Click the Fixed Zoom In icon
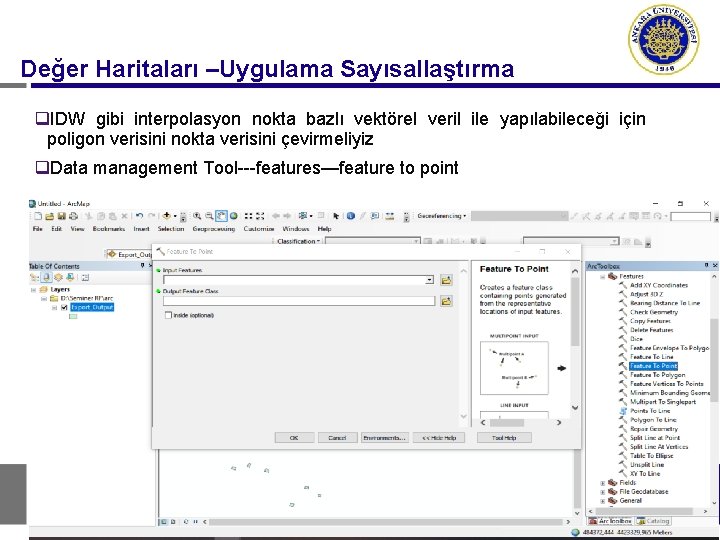 tap(248, 216)
